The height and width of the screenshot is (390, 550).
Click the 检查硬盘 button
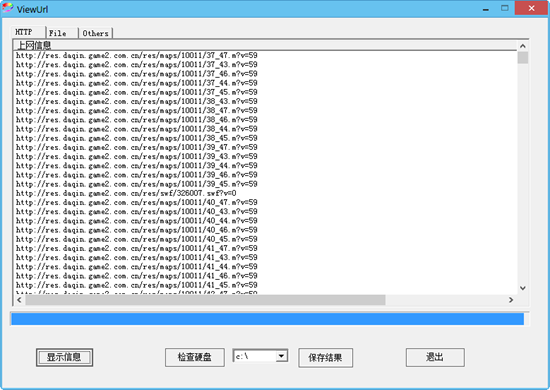pyautogui.click(x=195, y=357)
